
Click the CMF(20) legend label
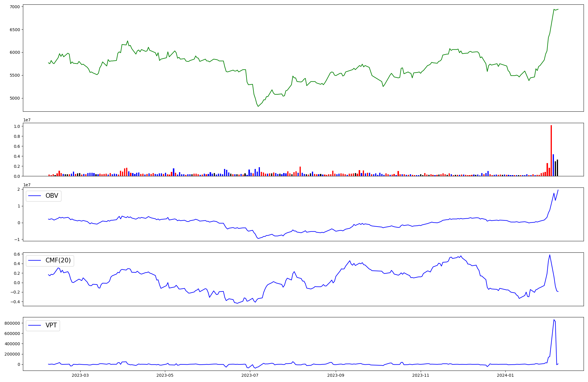(x=58, y=261)
